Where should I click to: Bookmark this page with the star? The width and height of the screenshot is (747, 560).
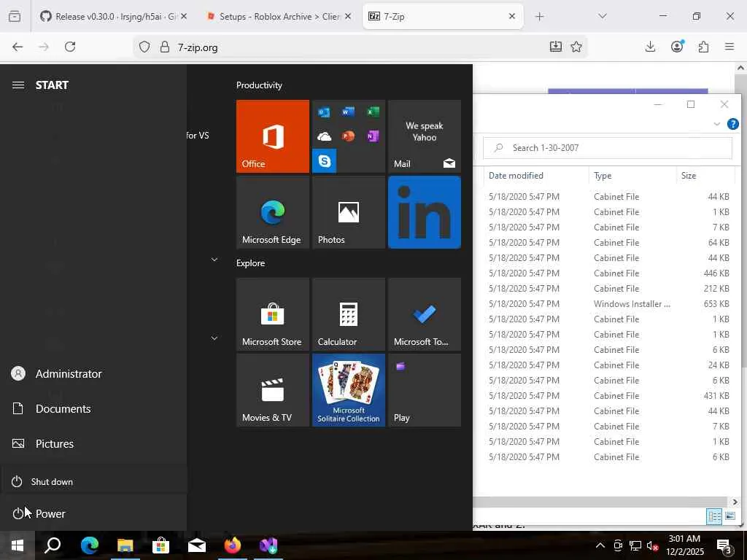tap(576, 47)
